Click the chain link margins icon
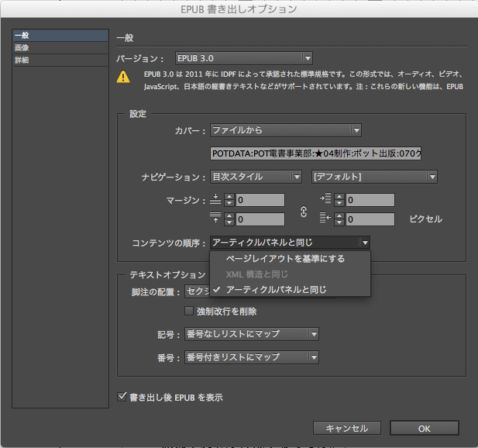478x448 pixels. click(x=304, y=211)
